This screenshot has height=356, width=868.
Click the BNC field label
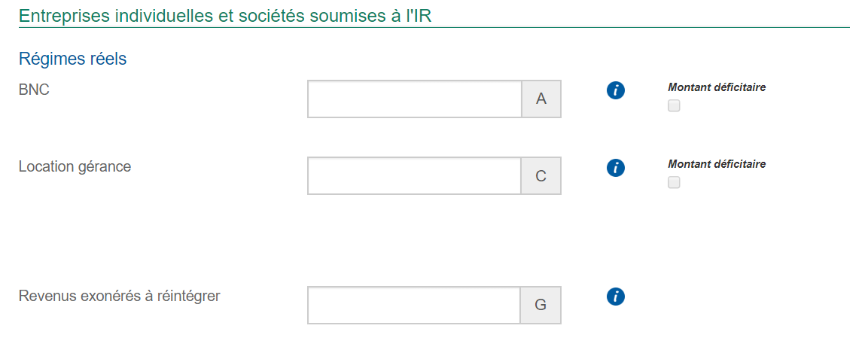point(34,90)
